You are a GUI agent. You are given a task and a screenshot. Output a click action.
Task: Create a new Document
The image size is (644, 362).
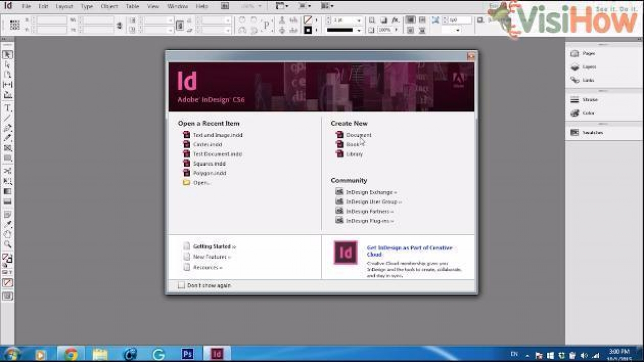[359, 135]
